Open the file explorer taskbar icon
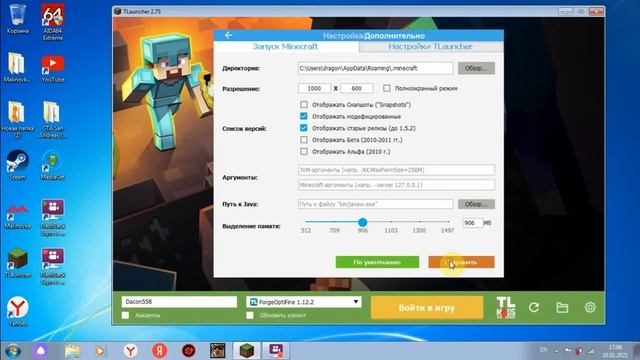Screen dimensions: 640x360 (x=72, y=351)
